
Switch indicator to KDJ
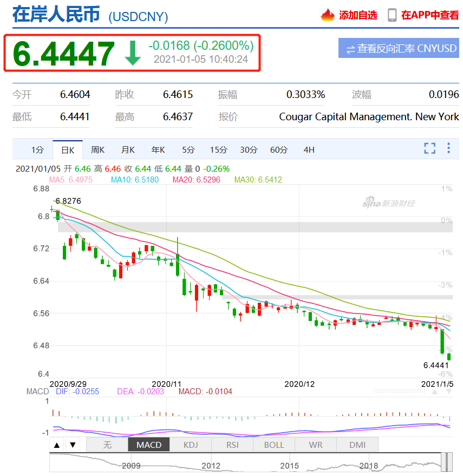[190, 445]
